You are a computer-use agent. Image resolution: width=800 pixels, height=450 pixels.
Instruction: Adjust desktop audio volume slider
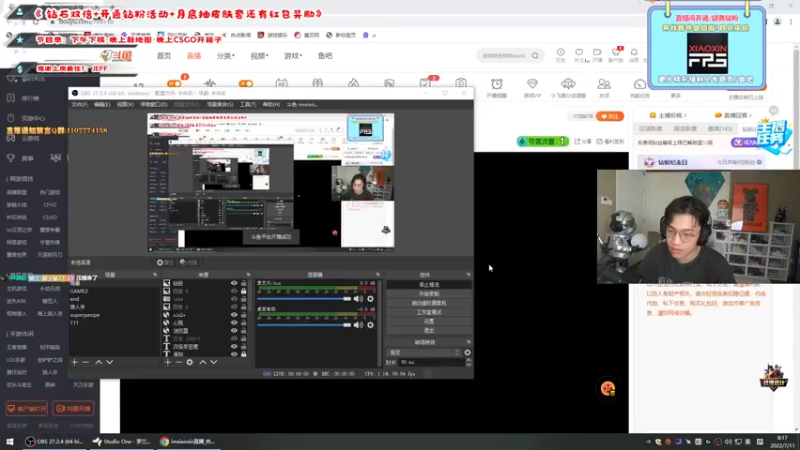pyautogui.click(x=304, y=325)
